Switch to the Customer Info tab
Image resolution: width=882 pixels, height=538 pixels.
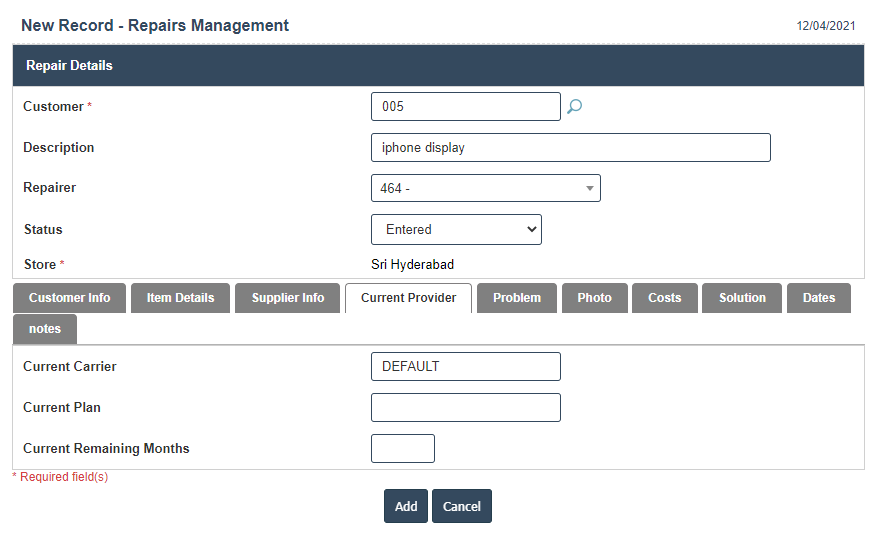pyautogui.click(x=69, y=298)
